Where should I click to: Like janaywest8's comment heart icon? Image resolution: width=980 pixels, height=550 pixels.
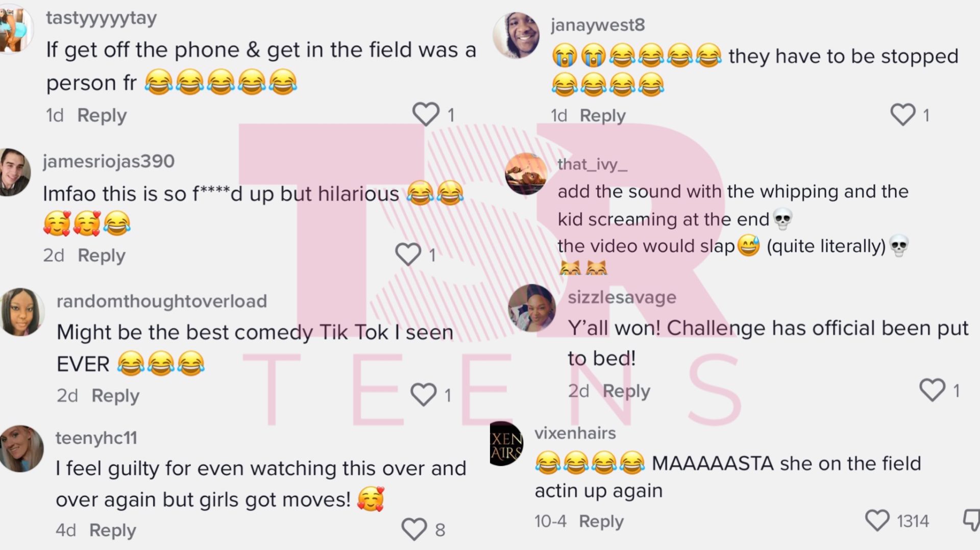coord(903,114)
